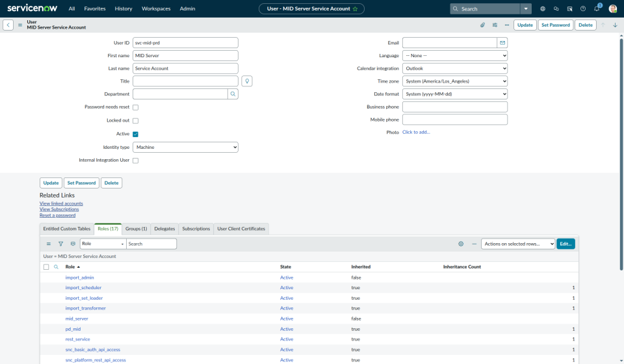Image resolution: width=624 pixels, height=364 pixels.
Task: Open the import_admin role link
Action: (x=79, y=278)
